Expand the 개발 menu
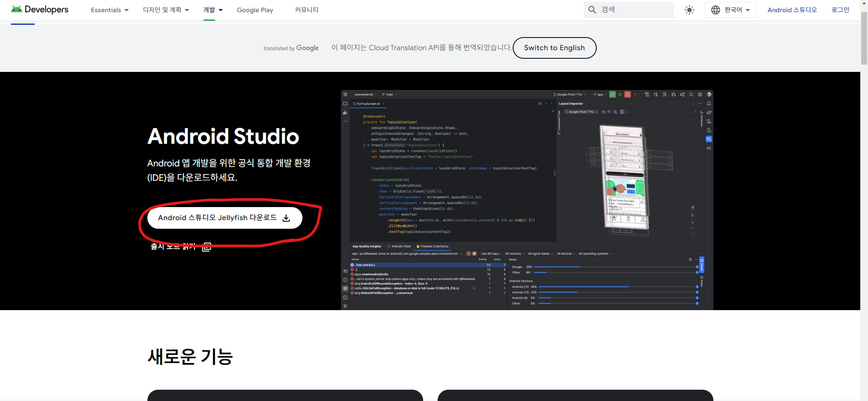This screenshot has height=401, width=868. [x=213, y=10]
